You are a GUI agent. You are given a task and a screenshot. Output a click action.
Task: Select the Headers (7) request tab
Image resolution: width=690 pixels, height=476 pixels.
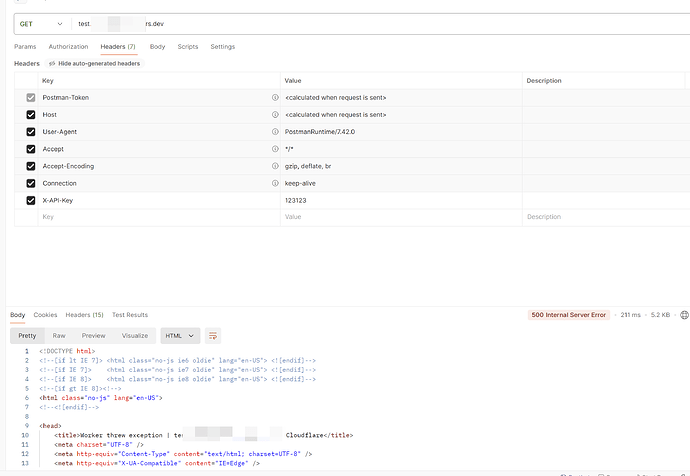click(x=118, y=47)
